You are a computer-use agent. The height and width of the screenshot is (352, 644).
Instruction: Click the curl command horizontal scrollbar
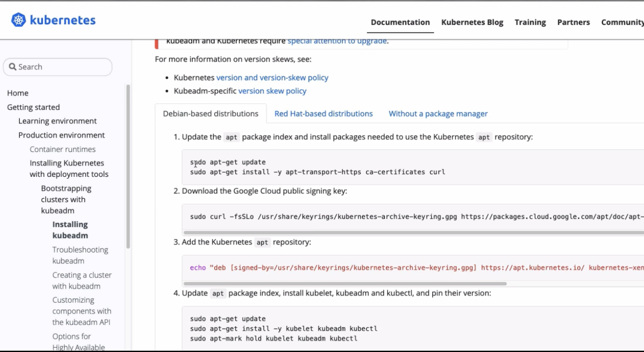(x=413, y=233)
